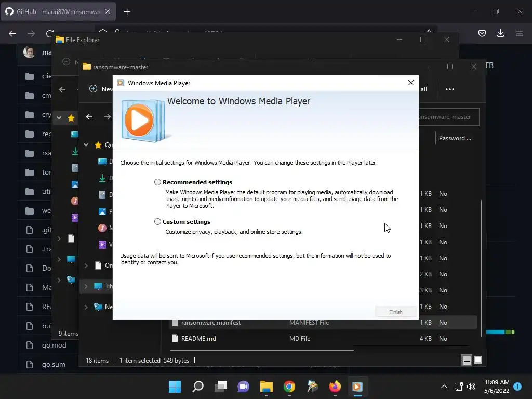Click the Firefox forward arrow
Screen dimensions: 532x399
[31, 34]
